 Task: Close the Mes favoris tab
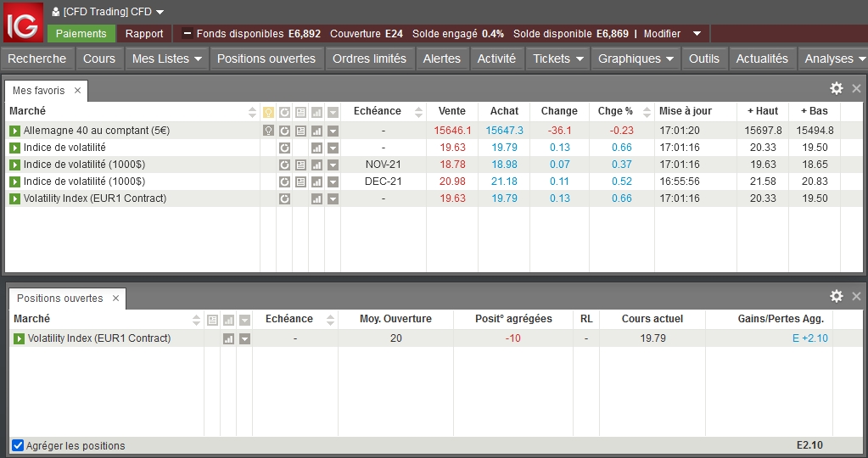point(77,90)
